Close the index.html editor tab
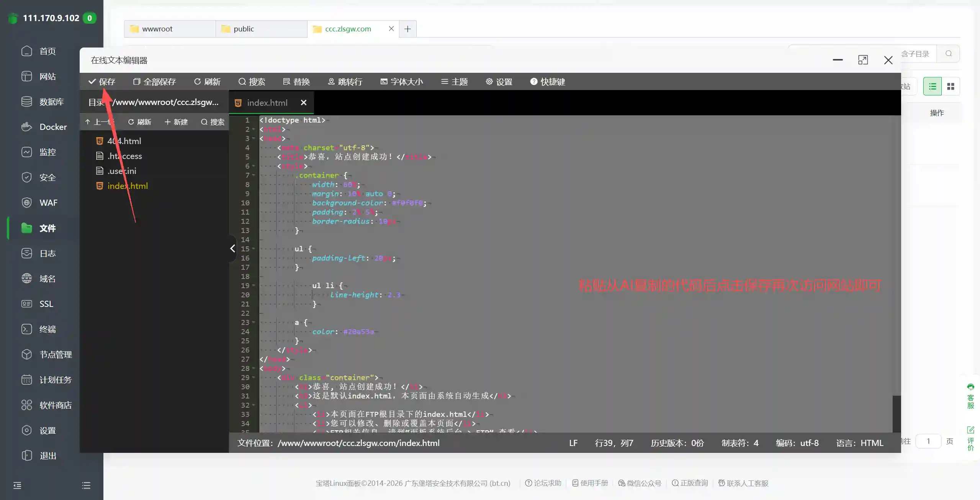This screenshot has width=980, height=500. (304, 102)
